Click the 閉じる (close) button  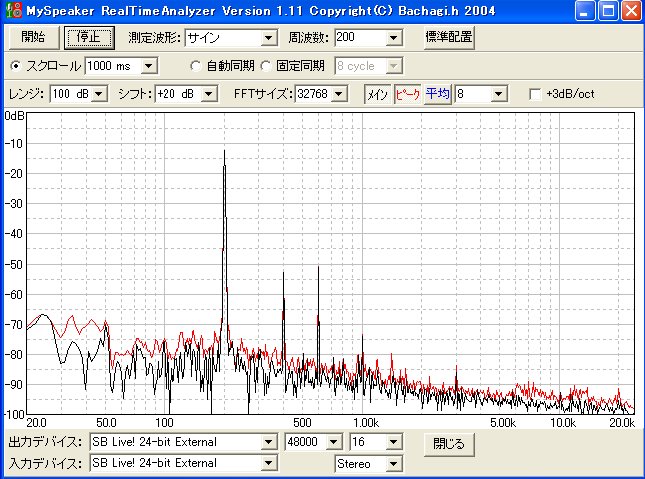click(448, 443)
